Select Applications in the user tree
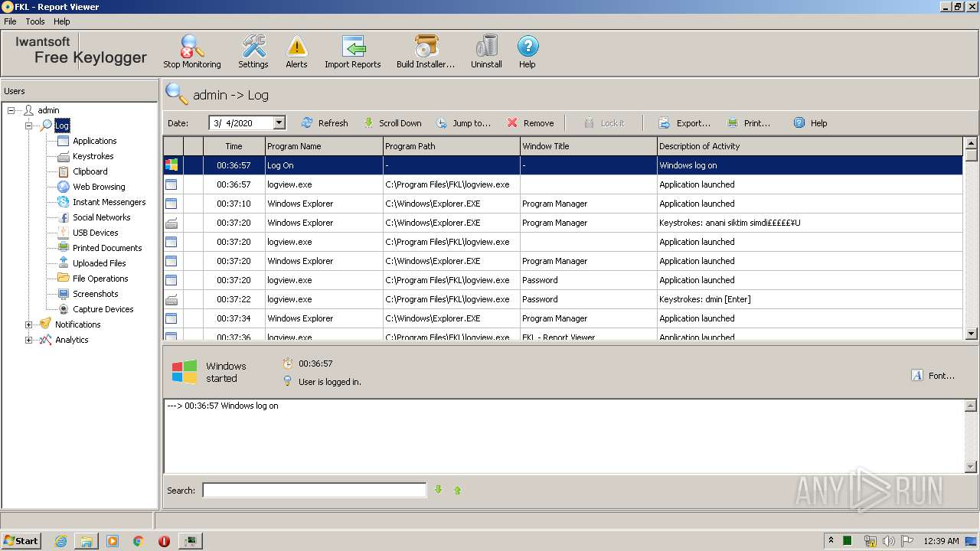Image resolution: width=980 pixels, height=551 pixels. click(x=94, y=141)
